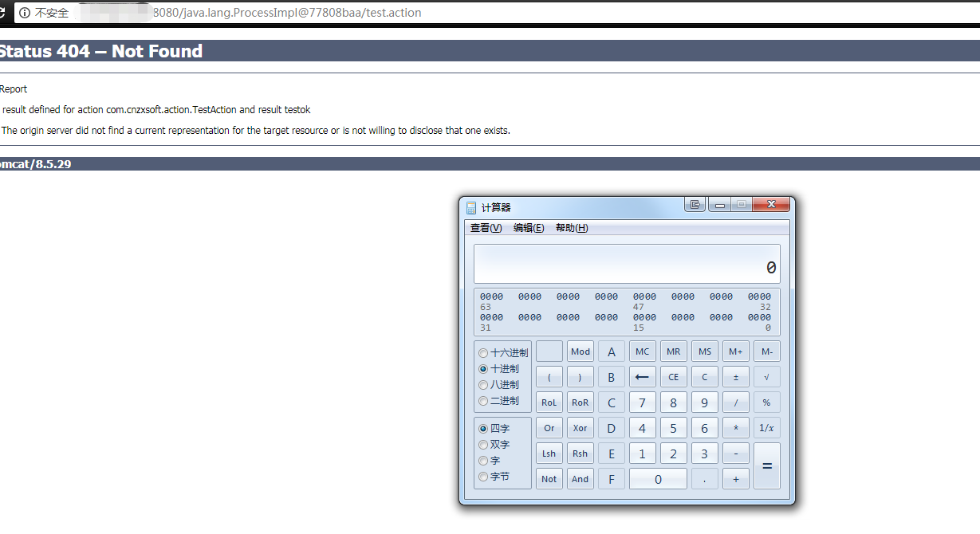Click the MR memory recall button

(674, 351)
